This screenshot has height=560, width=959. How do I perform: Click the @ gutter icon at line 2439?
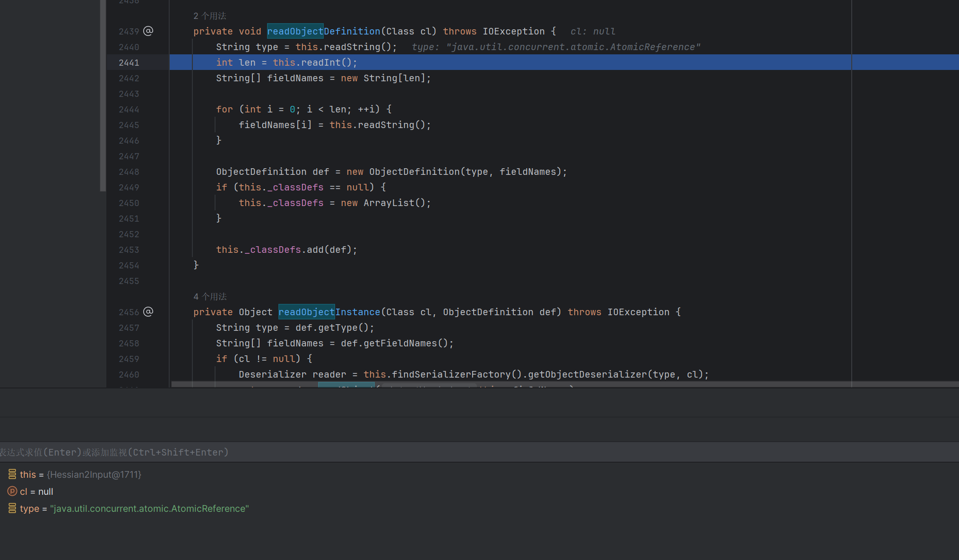[148, 31]
